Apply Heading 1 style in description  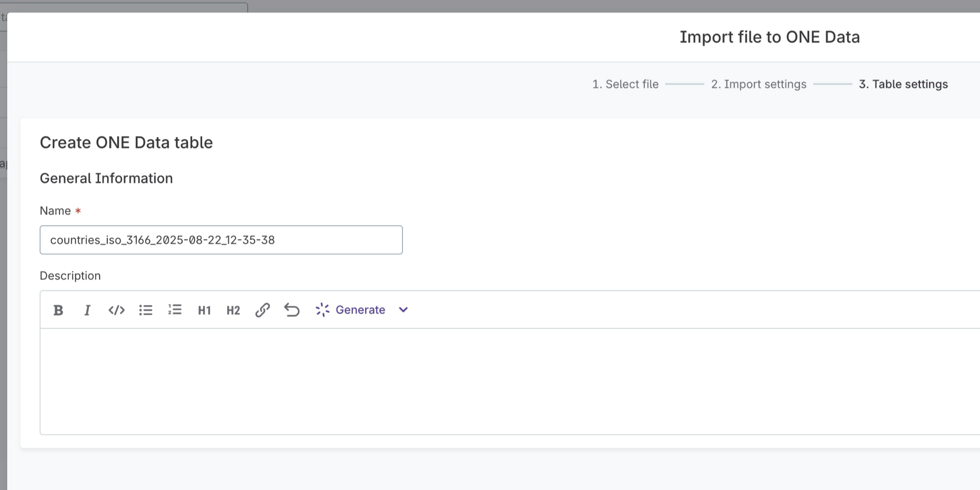[204, 310]
